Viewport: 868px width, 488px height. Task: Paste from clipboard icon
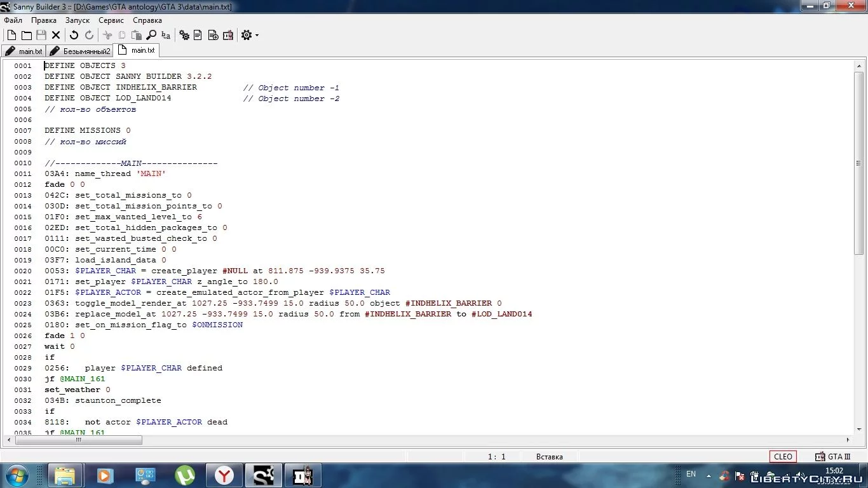(137, 36)
